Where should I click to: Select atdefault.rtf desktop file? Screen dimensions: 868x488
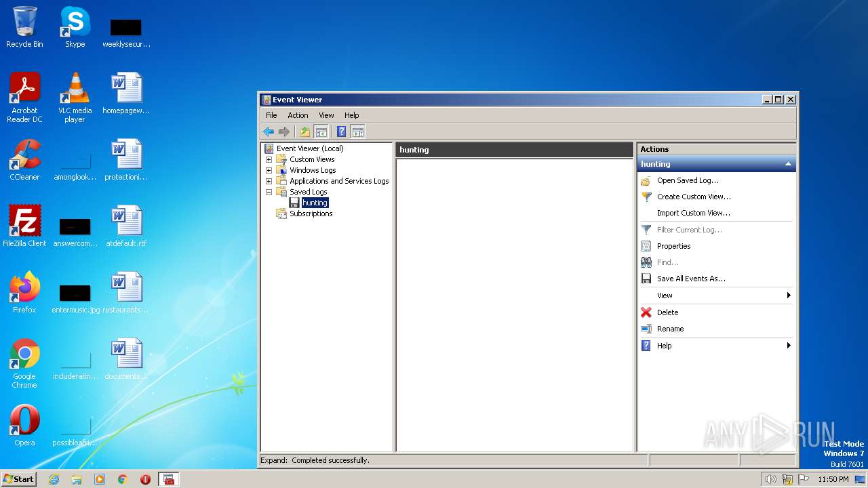coord(126,226)
